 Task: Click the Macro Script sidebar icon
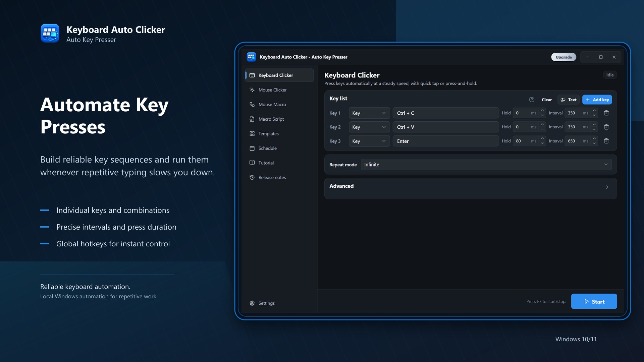click(x=252, y=119)
